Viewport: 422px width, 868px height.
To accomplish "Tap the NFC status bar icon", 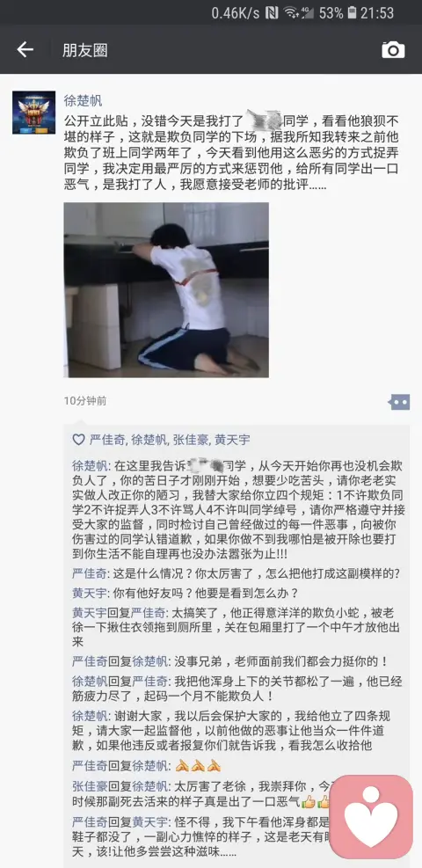I will point(272,12).
